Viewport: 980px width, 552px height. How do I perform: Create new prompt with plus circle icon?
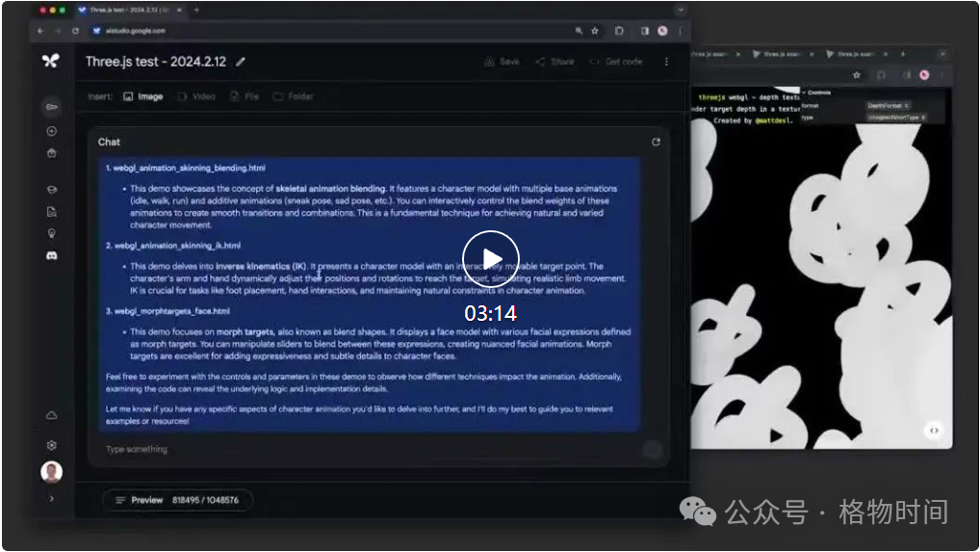51,131
